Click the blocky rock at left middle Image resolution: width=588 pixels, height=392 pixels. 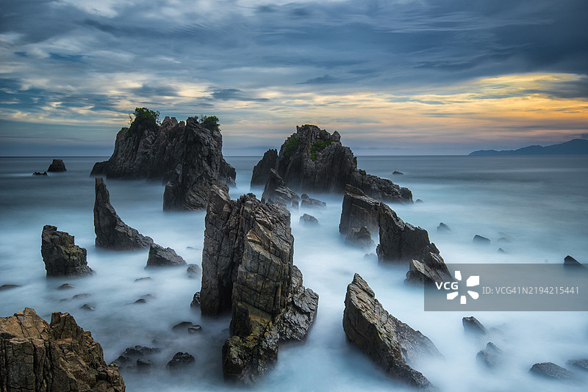click(63, 253)
